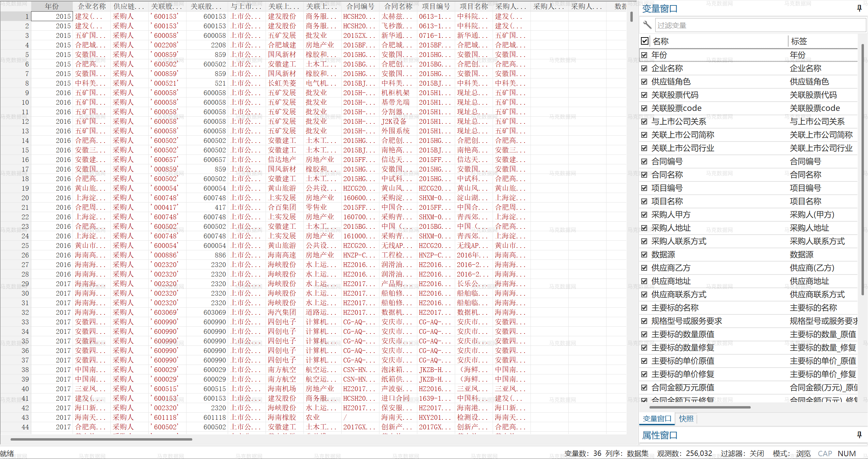Click the wrench filter settings icon

[x=647, y=25]
